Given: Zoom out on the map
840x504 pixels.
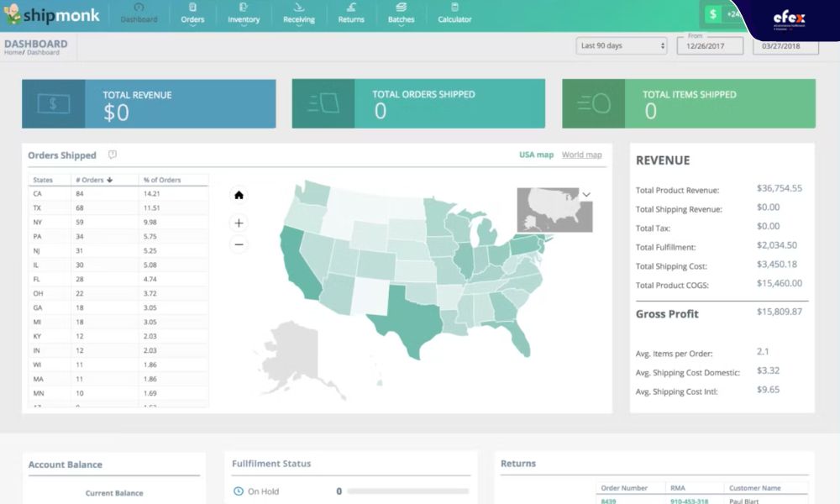Looking at the screenshot, I should point(239,244).
